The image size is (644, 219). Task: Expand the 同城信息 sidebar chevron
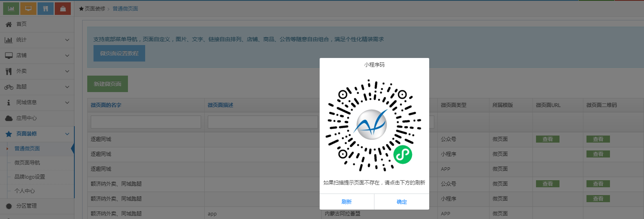[x=67, y=103]
